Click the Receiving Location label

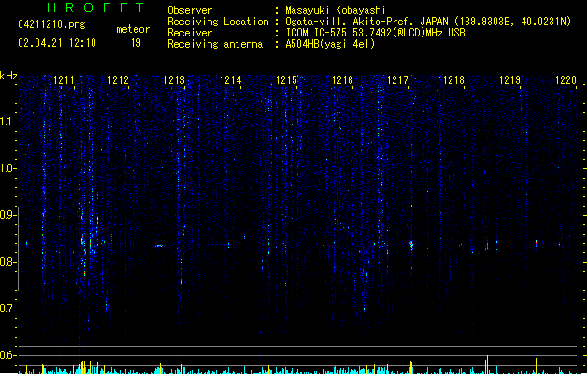click(218, 22)
